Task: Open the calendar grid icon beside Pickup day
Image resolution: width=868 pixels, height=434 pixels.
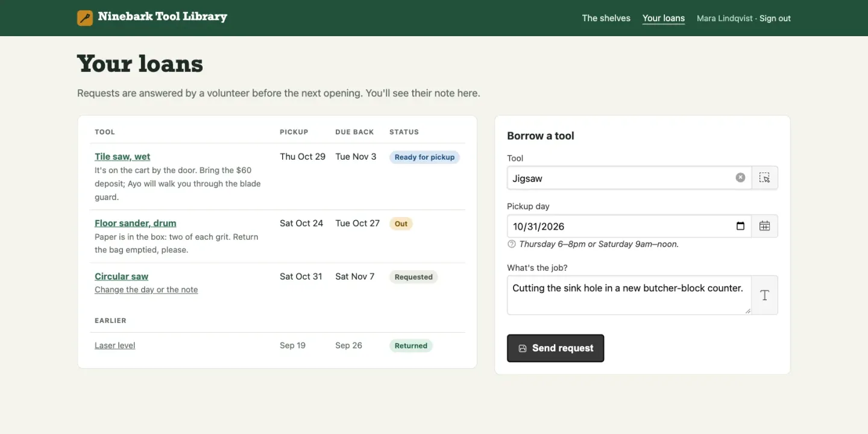Action: 764,226
